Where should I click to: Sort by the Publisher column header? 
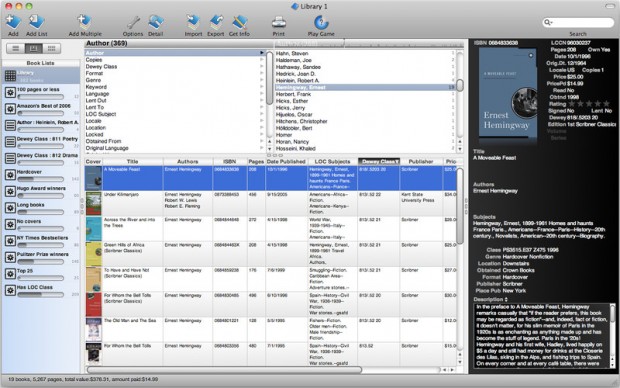421,161
